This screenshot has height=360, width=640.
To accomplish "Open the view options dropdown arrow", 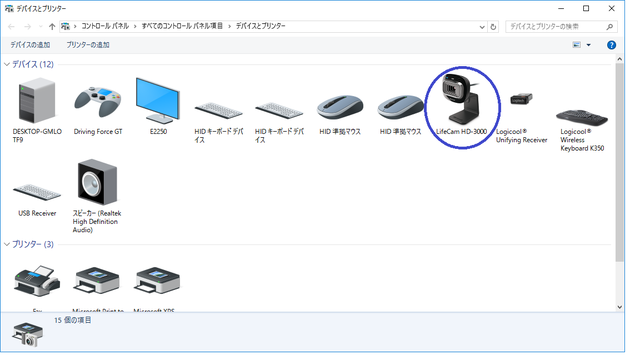I will click(x=589, y=45).
